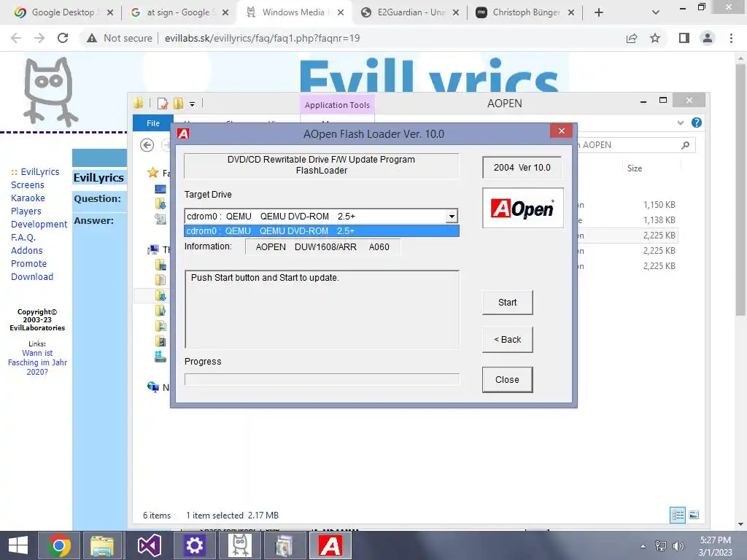Open the Karaoke link
The width and height of the screenshot is (747, 560).
click(x=28, y=198)
